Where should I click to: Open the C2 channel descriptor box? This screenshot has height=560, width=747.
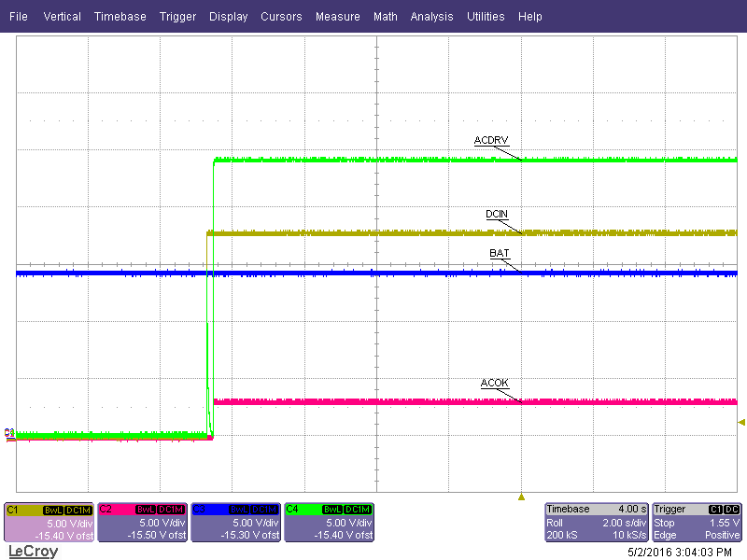tap(143, 523)
